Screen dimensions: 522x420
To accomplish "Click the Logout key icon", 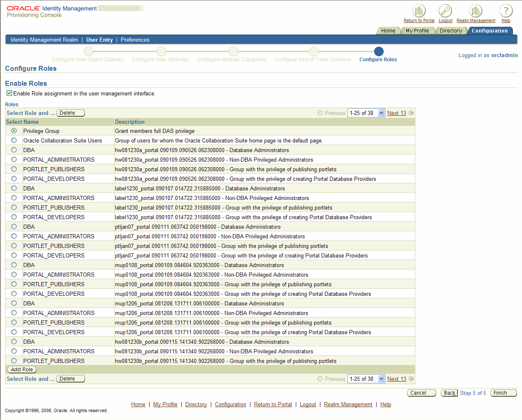I will click(x=445, y=11).
